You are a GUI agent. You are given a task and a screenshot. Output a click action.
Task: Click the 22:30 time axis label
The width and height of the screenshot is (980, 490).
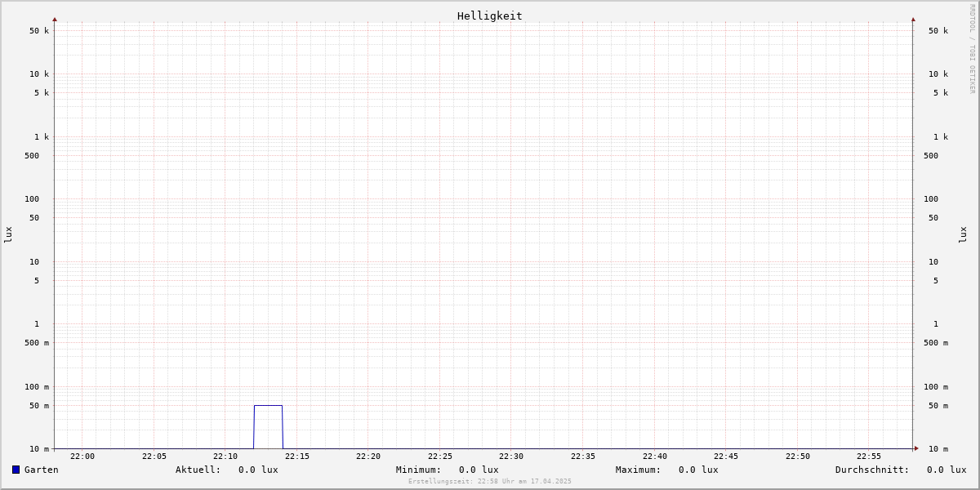[x=511, y=457]
